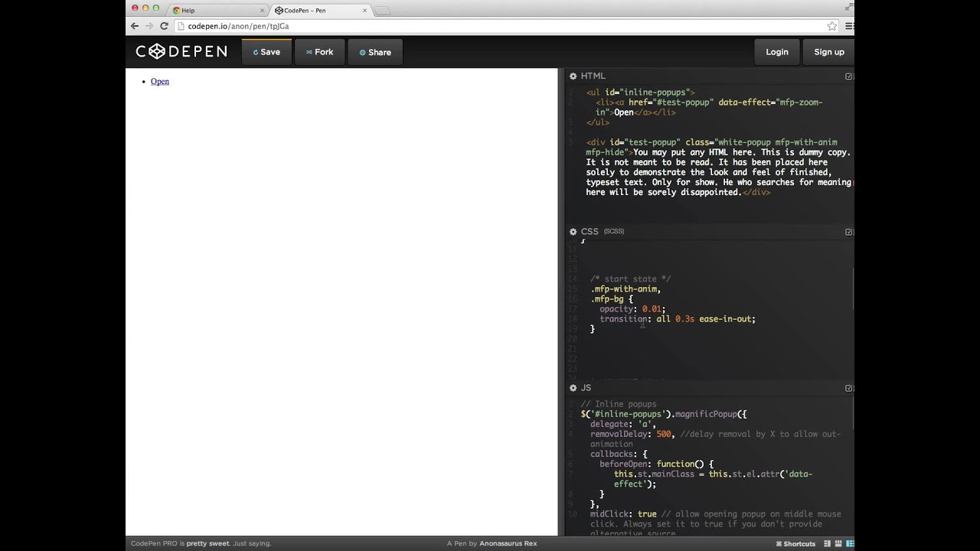Click the Sign up button
This screenshot has width=980, height=551.
tap(828, 52)
